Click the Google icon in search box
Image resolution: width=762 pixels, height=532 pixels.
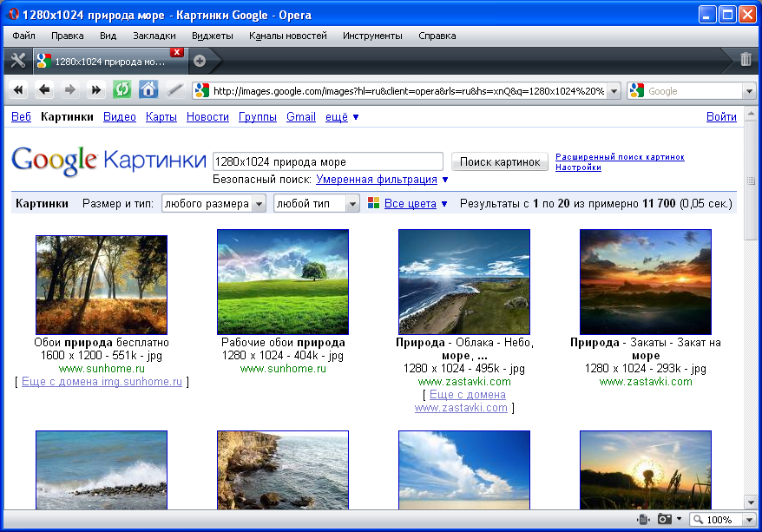pos(637,91)
